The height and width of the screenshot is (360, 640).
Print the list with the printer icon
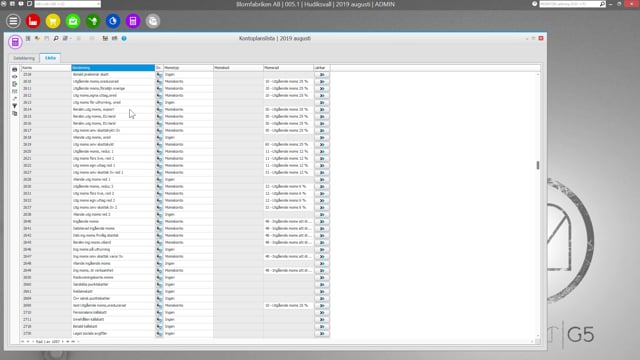click(x=15, y=69)
